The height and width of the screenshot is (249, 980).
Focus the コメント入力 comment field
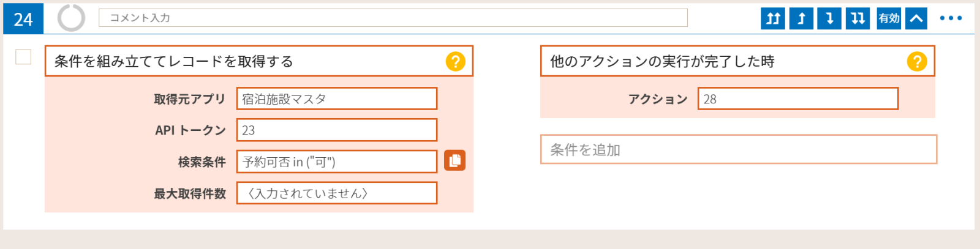pyautogui.click(x=393, y=18)
